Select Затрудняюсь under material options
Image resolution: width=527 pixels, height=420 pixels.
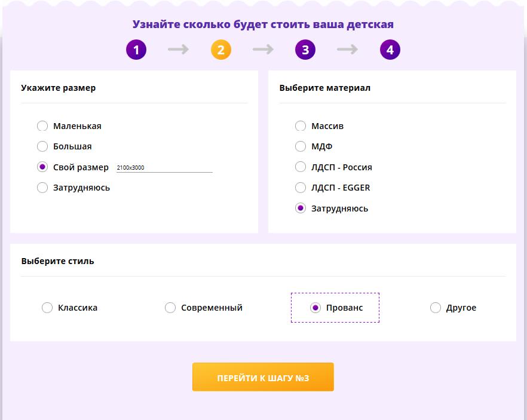pyautogui.click(x=301, y=209)
